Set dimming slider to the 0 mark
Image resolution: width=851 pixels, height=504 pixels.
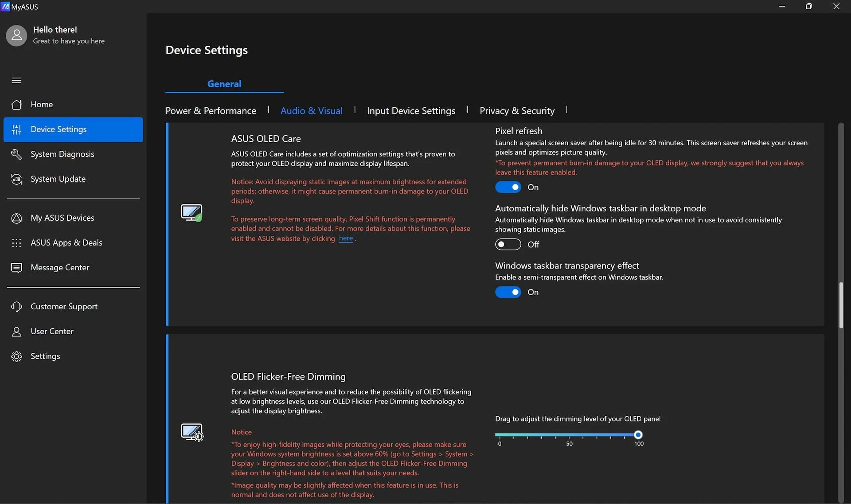pos(500,435)
